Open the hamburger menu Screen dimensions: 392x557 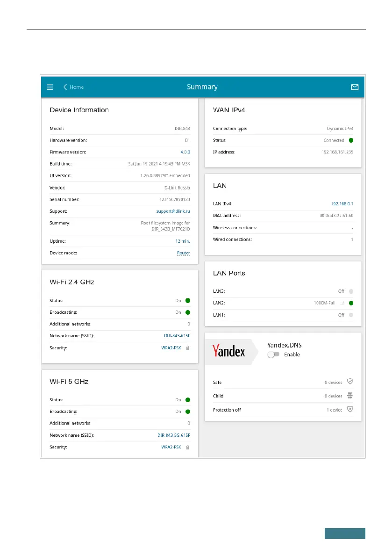(x=50, y=87)
